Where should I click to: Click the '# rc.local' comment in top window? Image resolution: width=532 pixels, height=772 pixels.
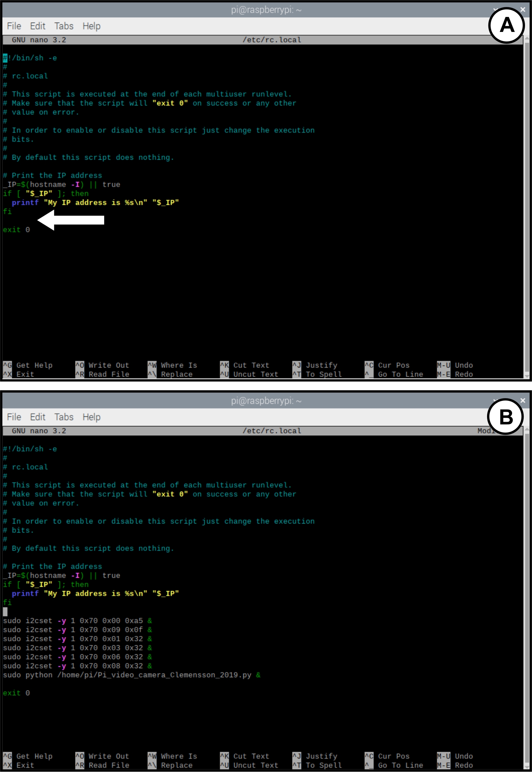(x=26, y=76)
